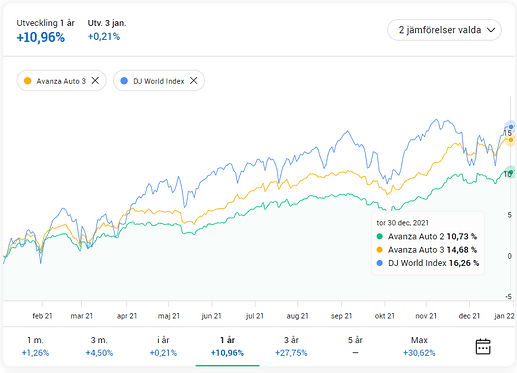Click the 'jun 21' axis label
Image resolution: width=517 pixels, height=373 pixels.
coord(211,316)
